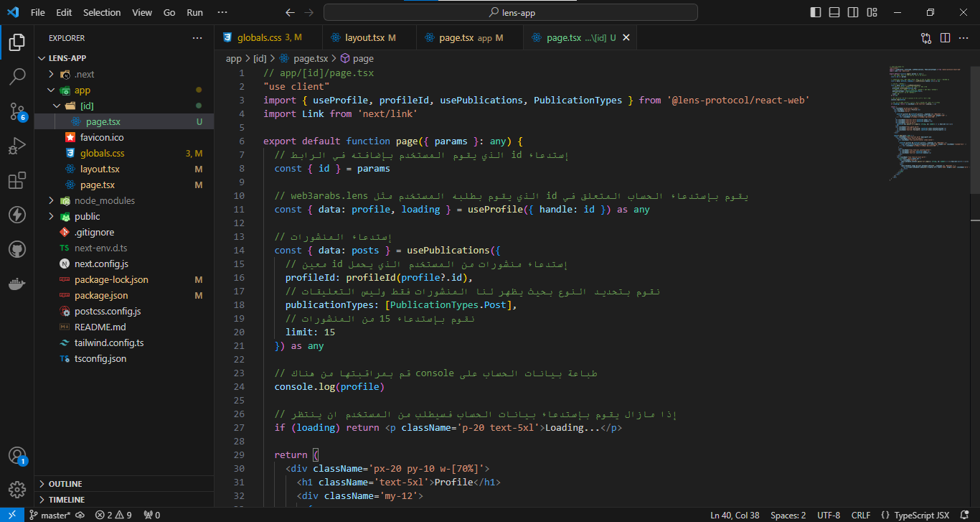Open the Docker view in activity bar
Screen dimensions: 980x522
point(17,284)
